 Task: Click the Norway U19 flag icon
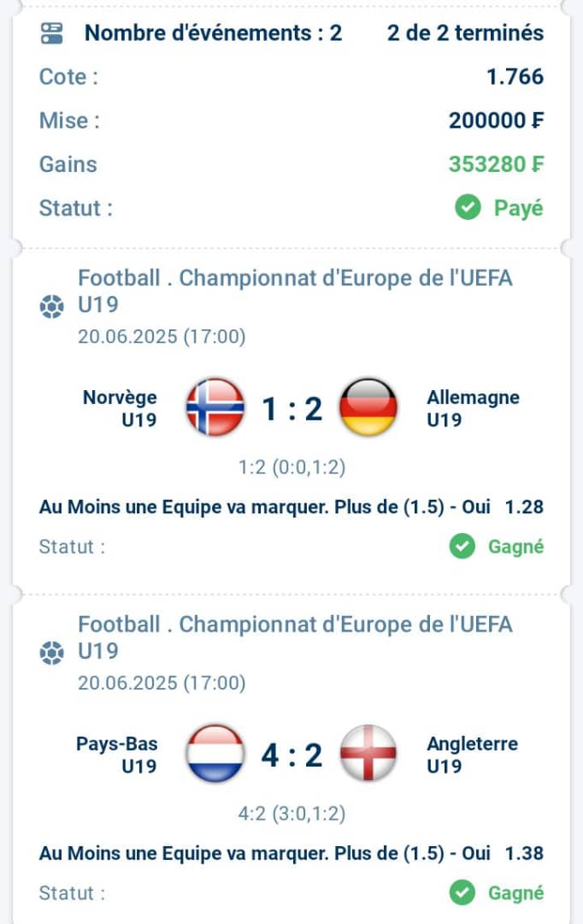(x=215, y=407)
